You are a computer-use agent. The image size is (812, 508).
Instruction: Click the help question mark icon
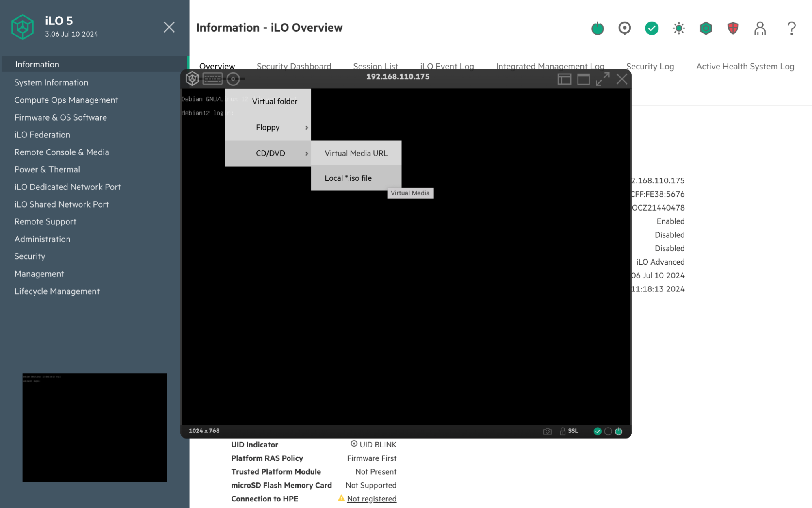[791, 28]
